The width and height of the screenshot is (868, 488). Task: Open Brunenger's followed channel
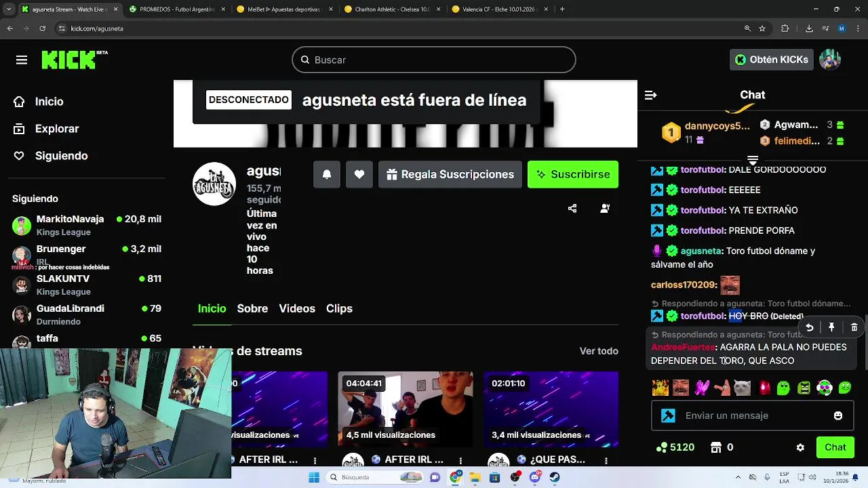tap(87, 255)
